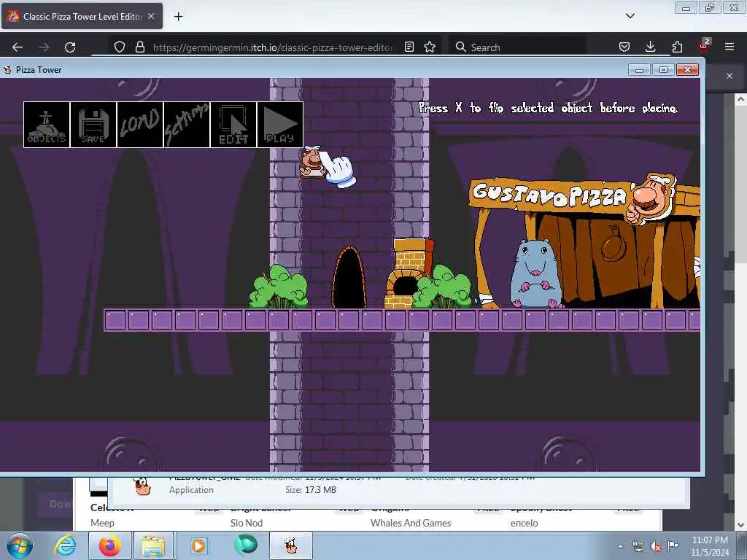Viewport: 747px width, 560px height.
Task: Switch to Classic Pizza Tower Level Editor tab
Action: click(82, 17)
